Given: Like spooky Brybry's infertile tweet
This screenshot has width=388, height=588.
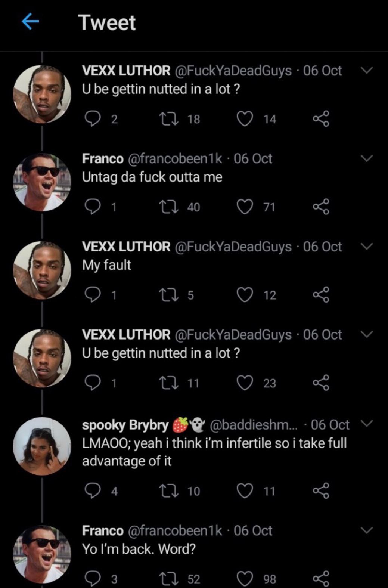Looking at the screenshot, I should point(245,490).
